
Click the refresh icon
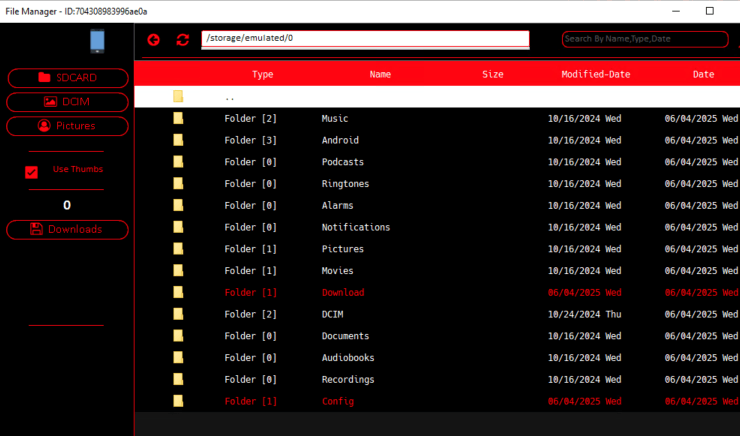(183, 40)
